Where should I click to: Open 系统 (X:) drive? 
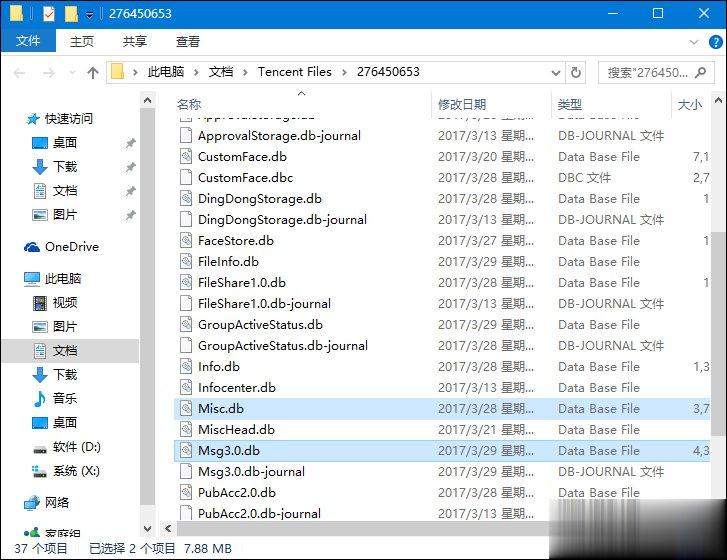[65, 471]
